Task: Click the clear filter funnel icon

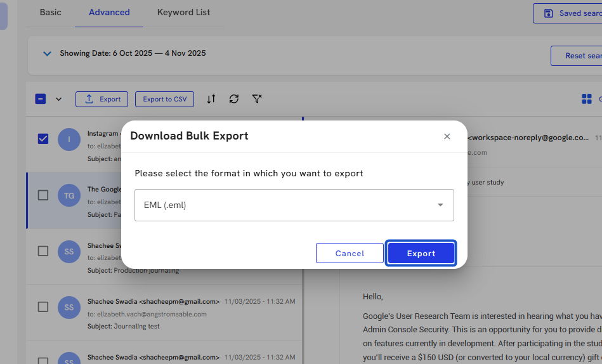Action: pos(257,99)
